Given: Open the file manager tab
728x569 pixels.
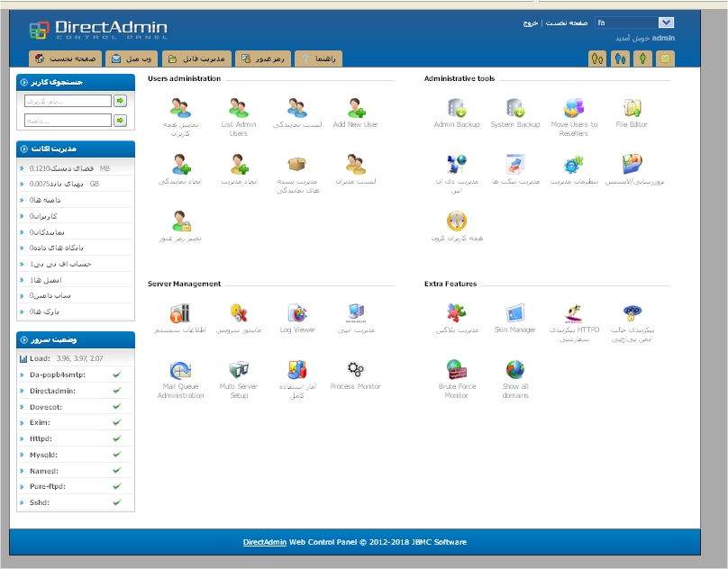Looking at the screenshot, I should tap(196, 59).
